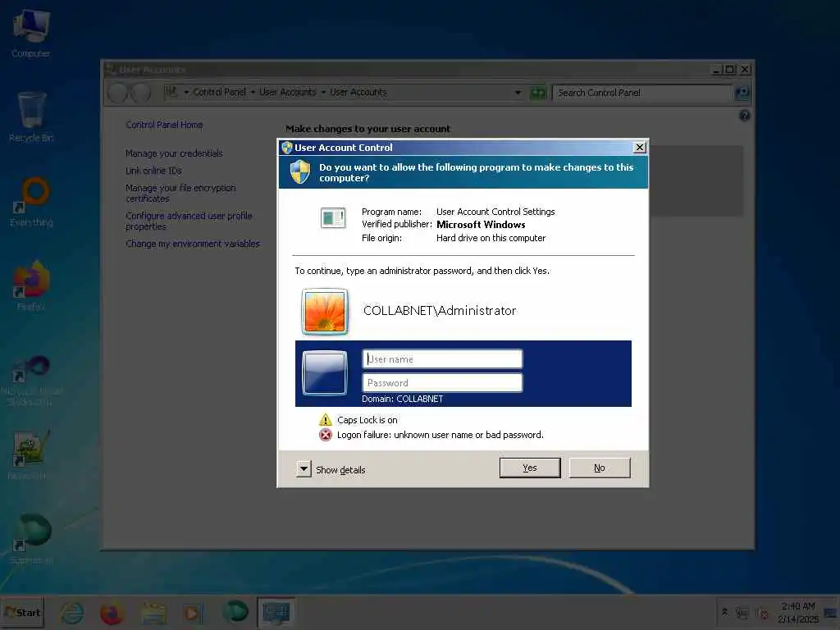The image size is (840, 630).
Task: Open Windows Media Player on taskbar
Action: pyautogui.click(x=192, y=613)
